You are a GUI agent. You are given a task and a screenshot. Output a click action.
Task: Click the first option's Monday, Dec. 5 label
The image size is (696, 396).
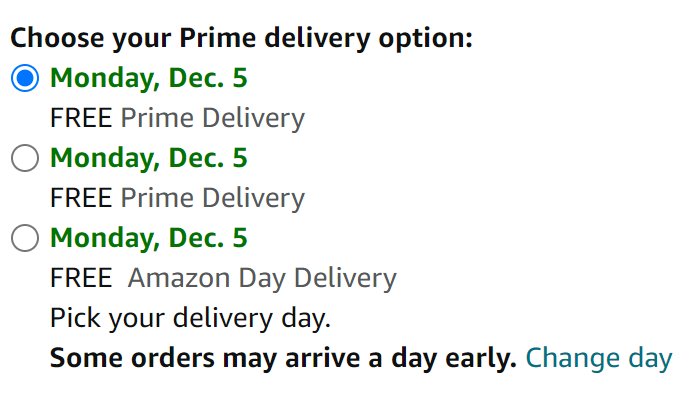(x=149, y=79)
